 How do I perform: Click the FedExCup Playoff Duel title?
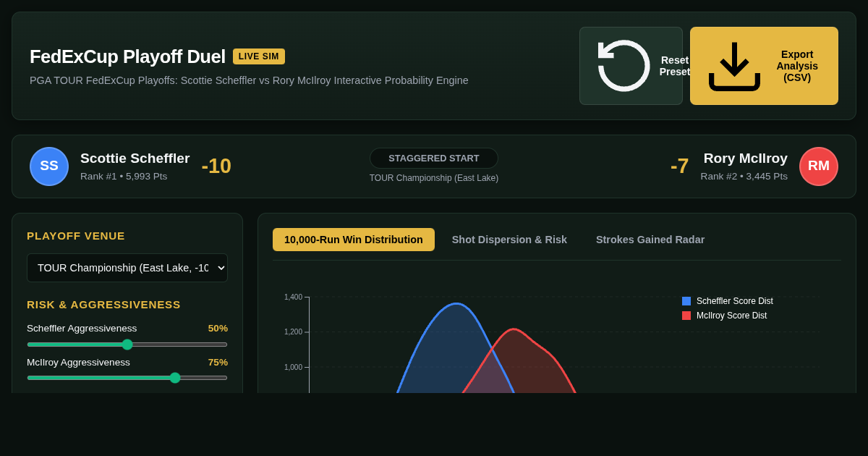127,56
